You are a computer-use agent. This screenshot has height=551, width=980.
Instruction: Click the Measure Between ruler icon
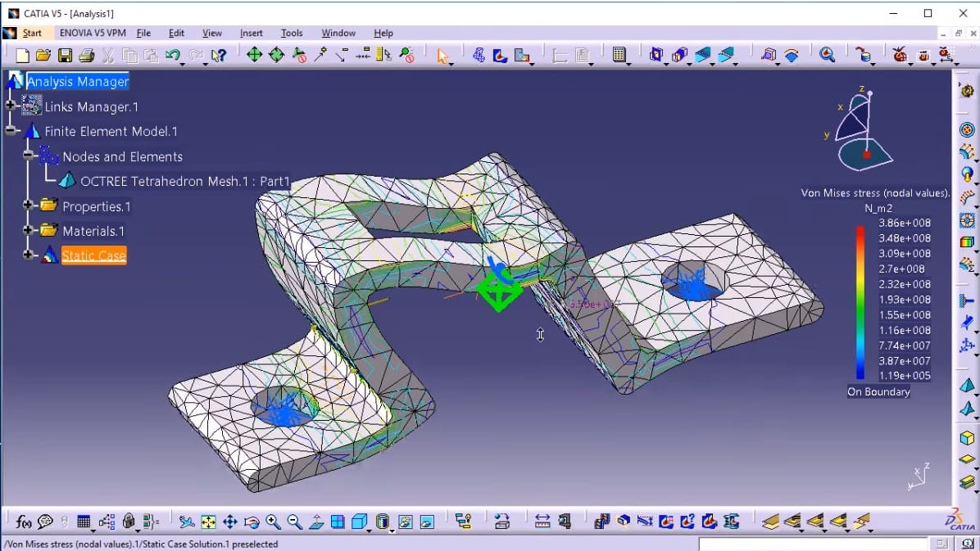click(542, 522)
